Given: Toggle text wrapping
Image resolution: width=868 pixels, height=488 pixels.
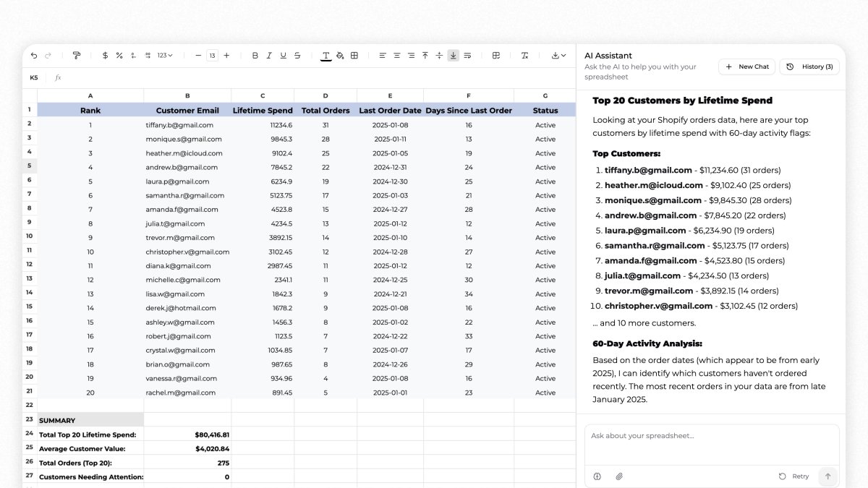Looking at the screenshot, I should (467, 56).
